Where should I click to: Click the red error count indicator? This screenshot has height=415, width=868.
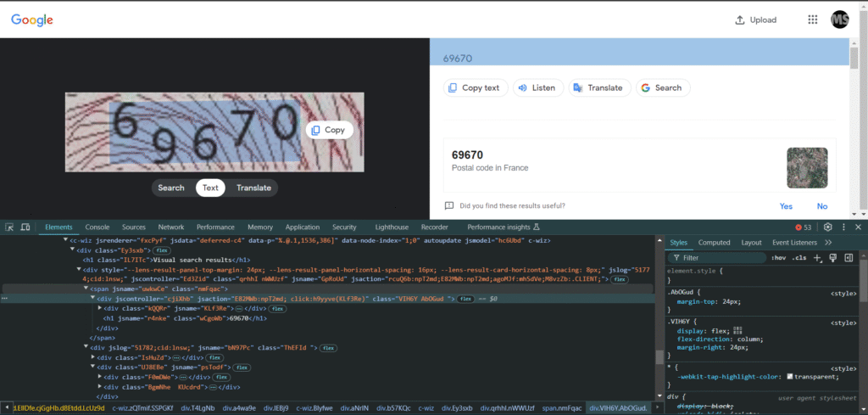coord(804,227)
